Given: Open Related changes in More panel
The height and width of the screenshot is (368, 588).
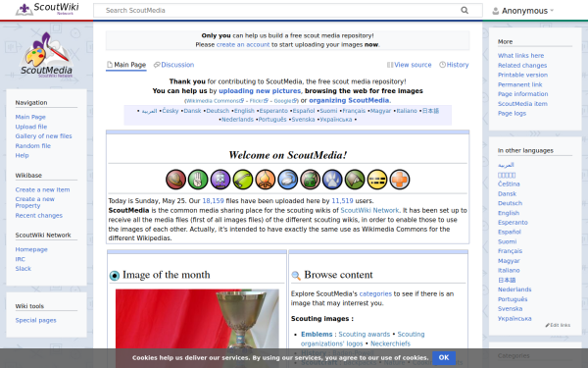Looking at the screenshot, I should 522,66.
